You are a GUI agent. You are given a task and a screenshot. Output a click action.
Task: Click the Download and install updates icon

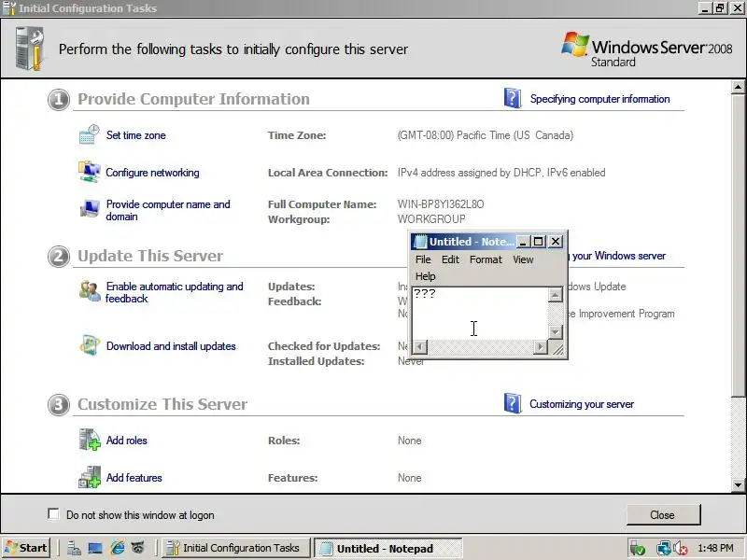[89, 345]
